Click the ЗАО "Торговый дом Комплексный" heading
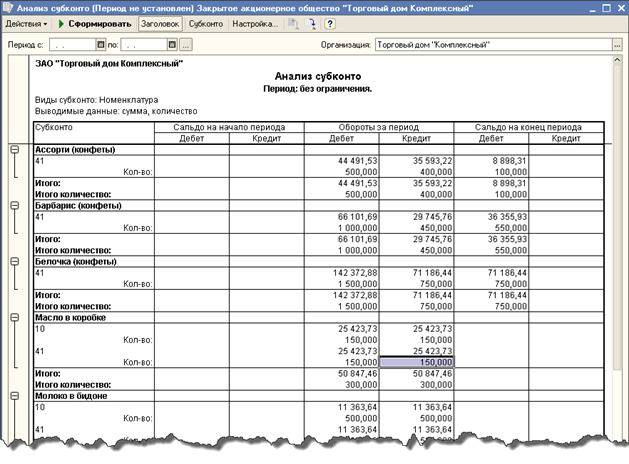The image size is (629, 464). point(109,63)
